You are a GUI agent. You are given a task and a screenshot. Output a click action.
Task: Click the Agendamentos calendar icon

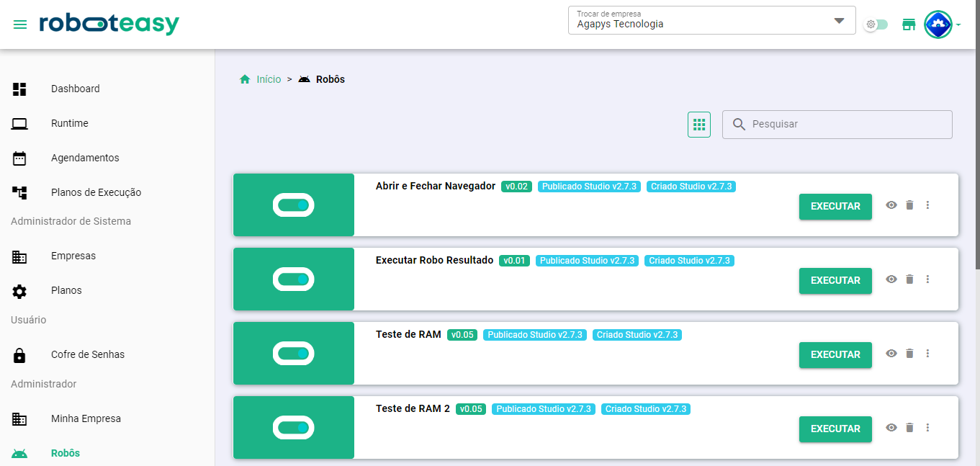pyautogui.click(x=19, y=158)
